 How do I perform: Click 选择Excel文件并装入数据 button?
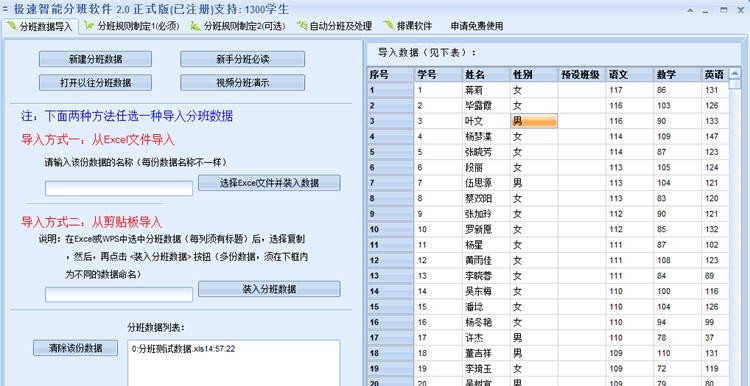pyautogui.click(x=269, y=183)
